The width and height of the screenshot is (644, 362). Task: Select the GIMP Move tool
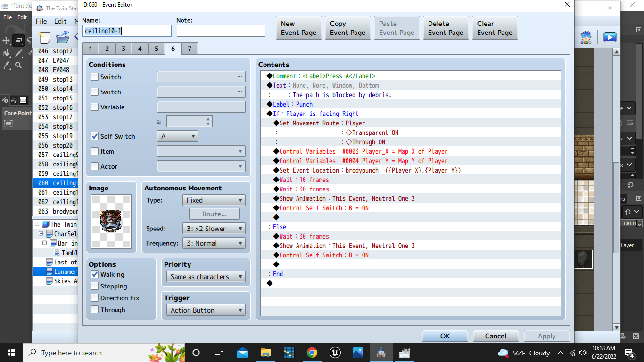click(x=7, y=41)
